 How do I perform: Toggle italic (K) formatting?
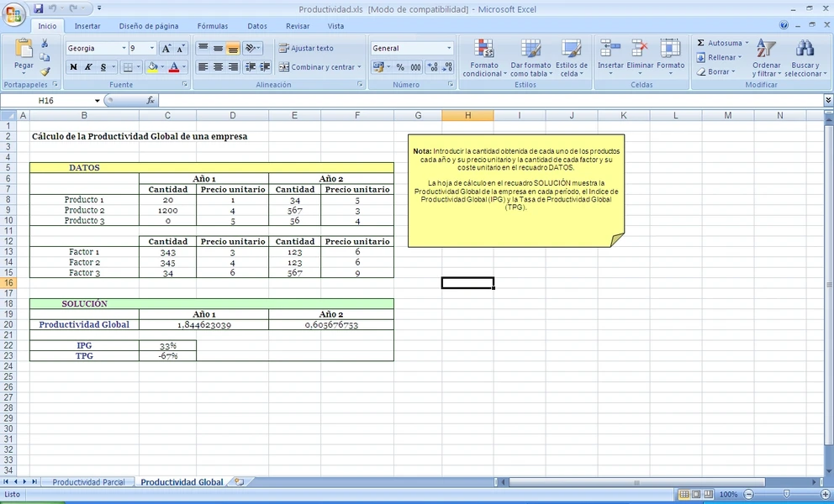click(x=88, y=67)
